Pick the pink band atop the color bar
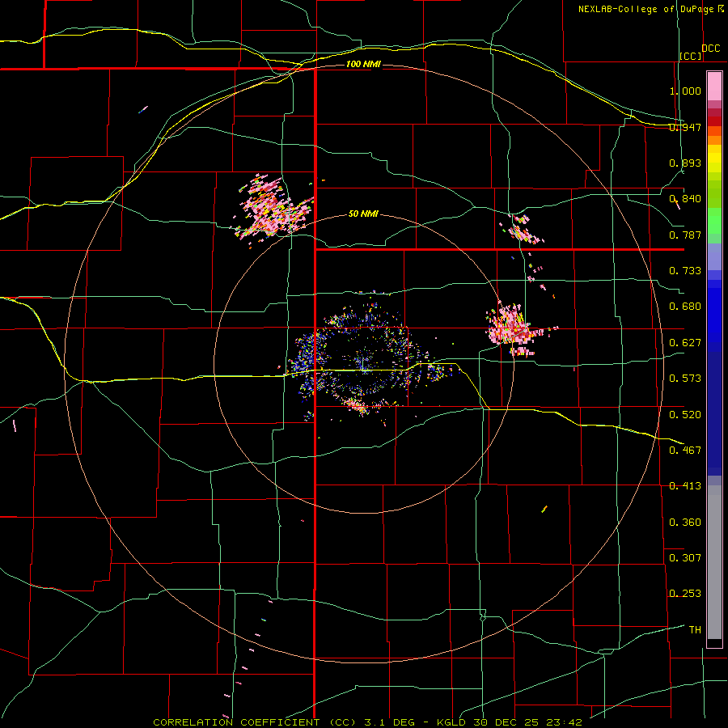Image resolution: width=728 pixels, height=728 pixels. (x=714, y=87)
